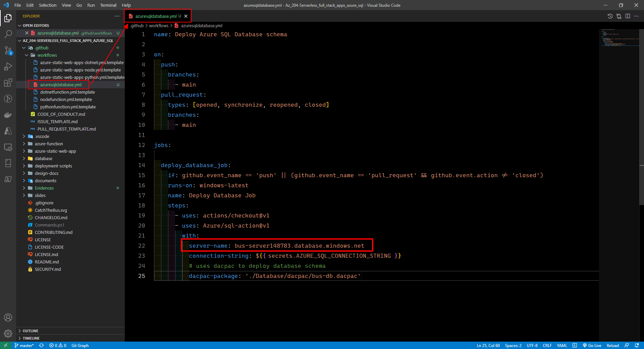Image resolution: width=644 pixels, height=349 pixels.
Task: Show errors and warnings count in status bar
Action: 58,345
